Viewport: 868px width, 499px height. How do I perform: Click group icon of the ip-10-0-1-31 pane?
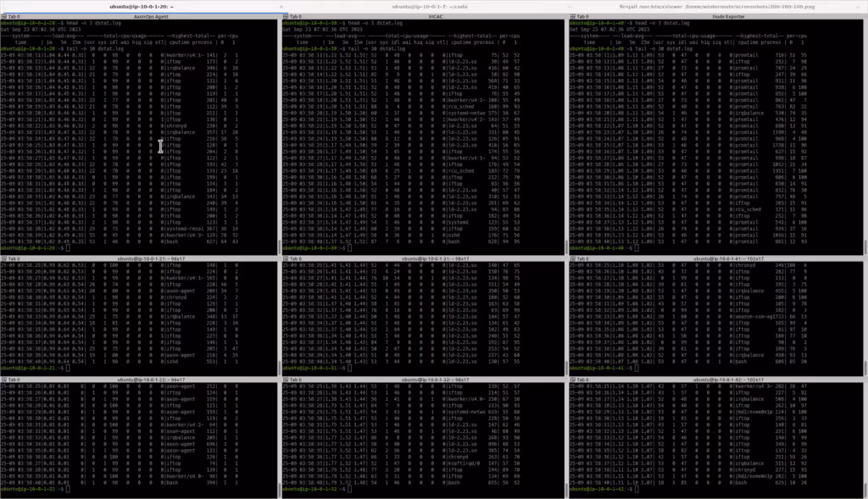[x=286, y=258]
